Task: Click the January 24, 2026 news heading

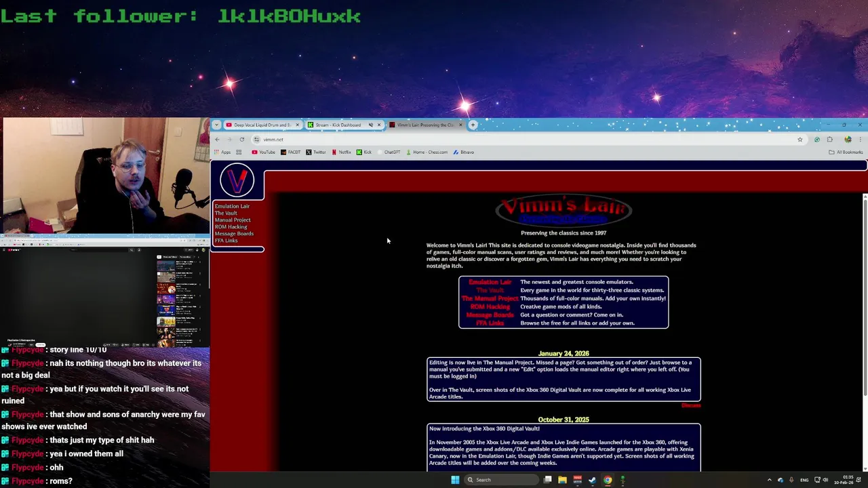Action: [x=564, y=353]
